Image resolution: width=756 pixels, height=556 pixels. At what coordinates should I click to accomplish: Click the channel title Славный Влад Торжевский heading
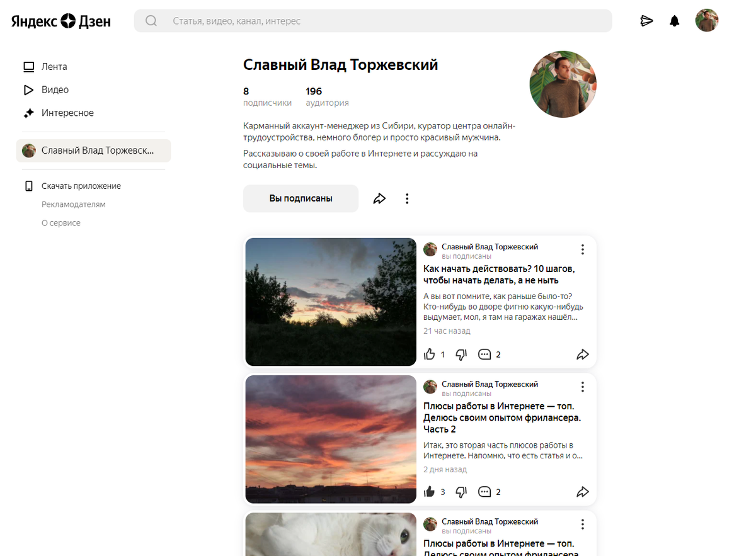click(x=340, y=64)
